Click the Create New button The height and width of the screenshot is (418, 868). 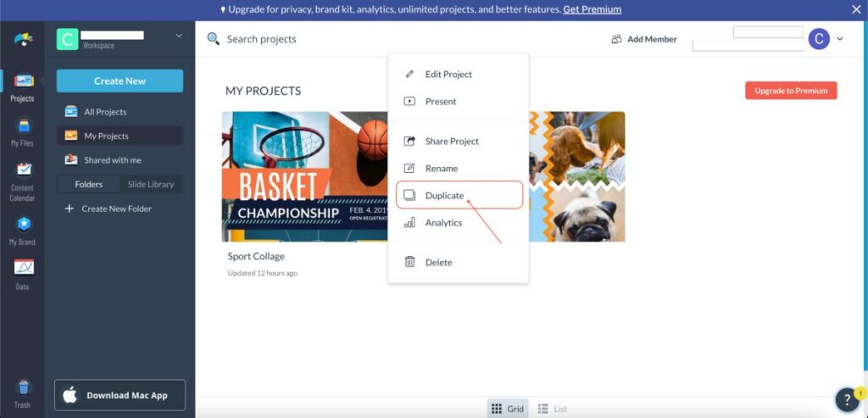pyautogui.click(x=120, y=81)
